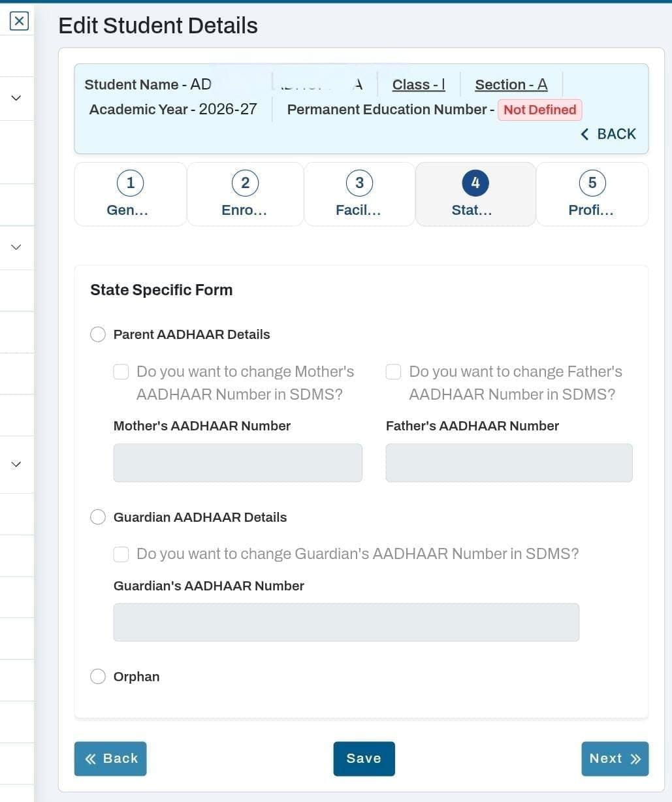Click the Section - A link
The width and height of the screenshot is (672, 802).
click(511, 85)
